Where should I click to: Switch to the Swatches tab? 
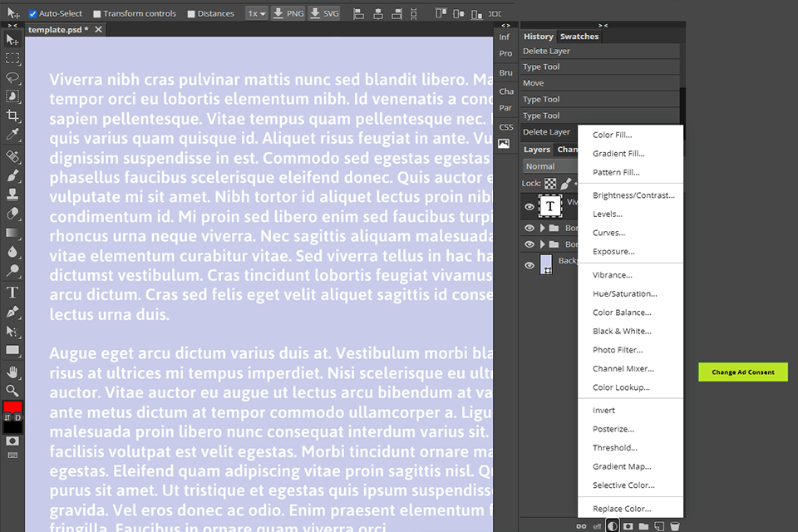click(x=579, y=36)
